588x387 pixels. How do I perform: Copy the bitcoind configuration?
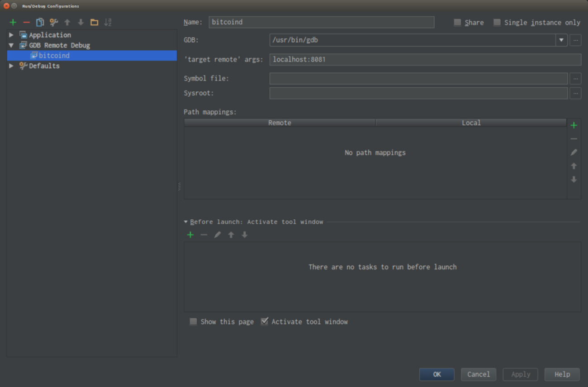point(40,22)
